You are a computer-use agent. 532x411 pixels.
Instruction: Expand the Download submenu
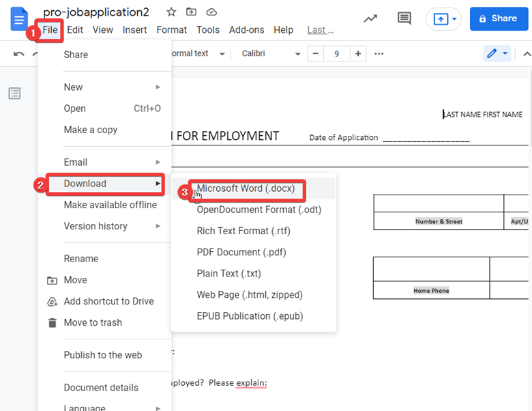(104, 184)
